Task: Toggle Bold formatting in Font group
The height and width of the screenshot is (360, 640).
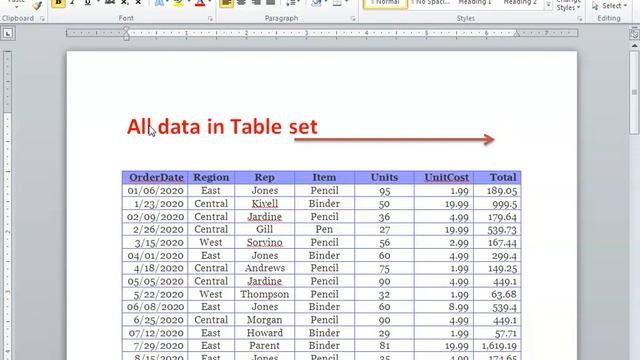Action: (x=58, y=3)
